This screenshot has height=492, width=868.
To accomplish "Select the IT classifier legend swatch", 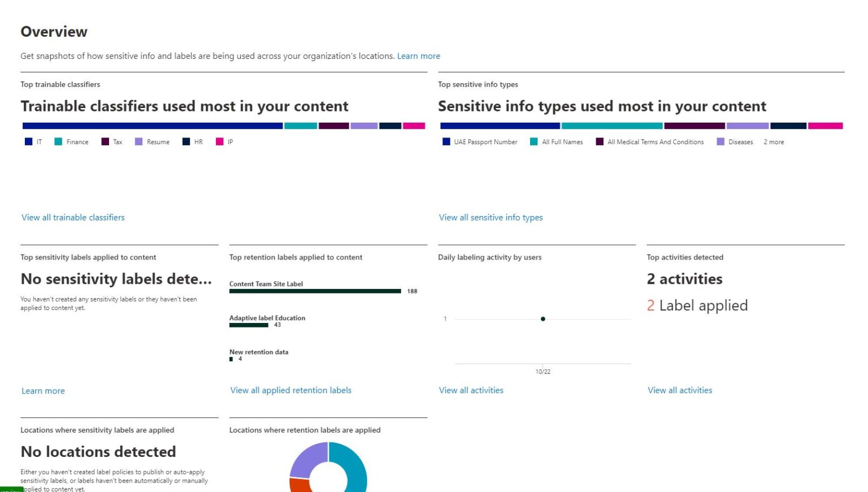I will 28,141.
